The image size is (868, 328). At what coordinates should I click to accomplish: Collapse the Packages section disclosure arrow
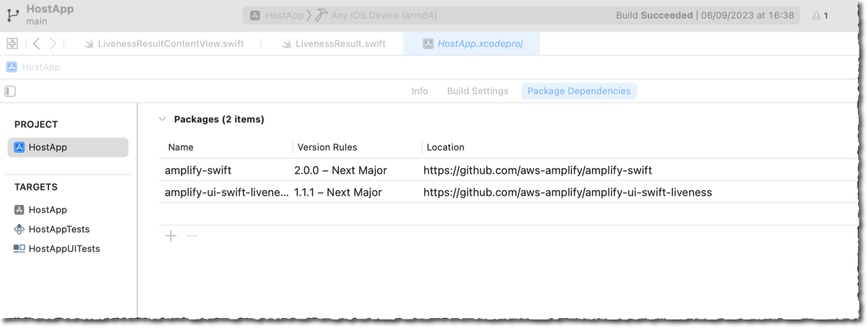click(162, 119)
